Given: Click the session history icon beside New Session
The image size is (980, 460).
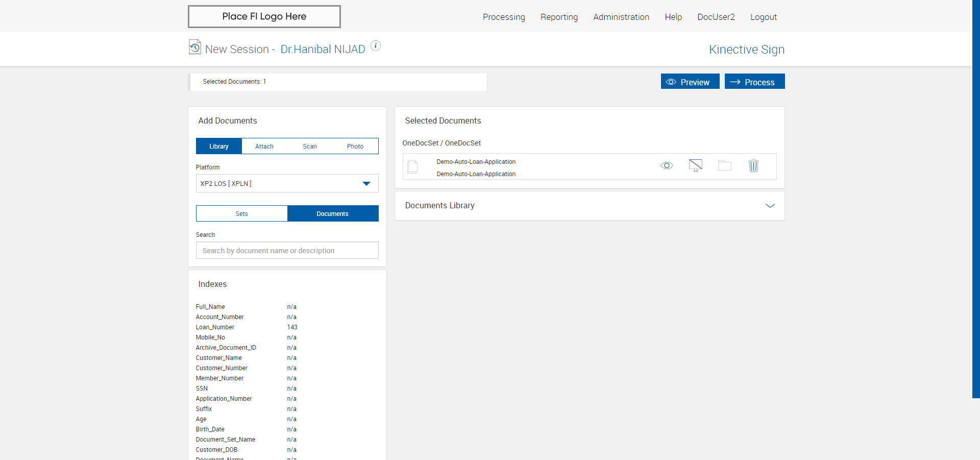Looking at the screenshot, I should coord(194,47).
